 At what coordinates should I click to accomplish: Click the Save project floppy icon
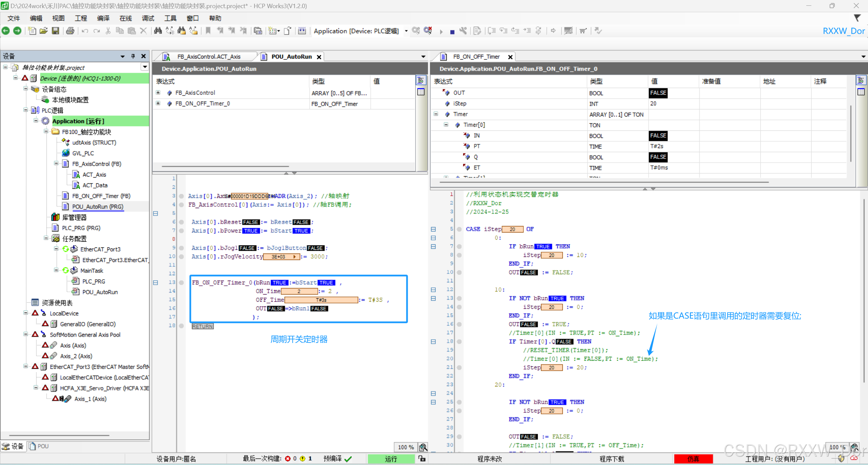tap(55, 31)
